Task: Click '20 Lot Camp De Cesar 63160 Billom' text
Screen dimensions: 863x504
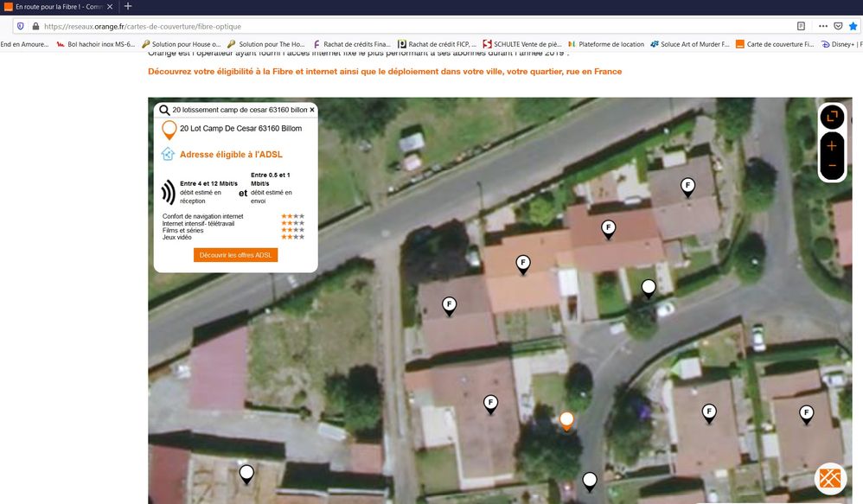Action: coord(240,128)
